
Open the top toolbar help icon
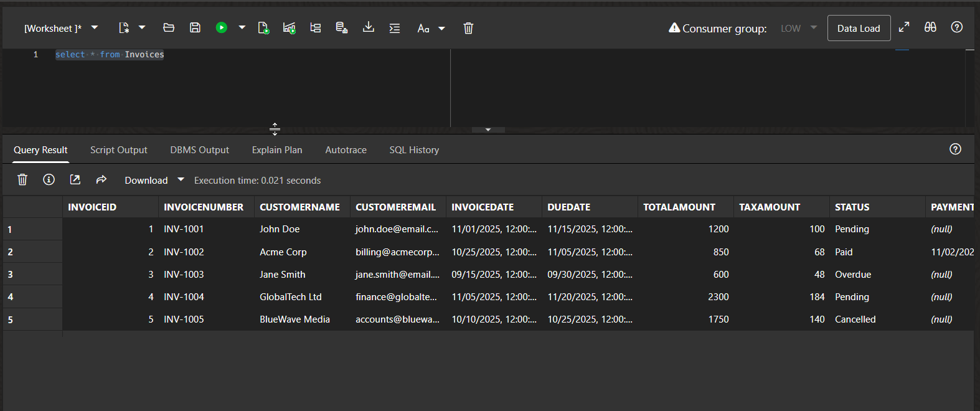point(957,27)
